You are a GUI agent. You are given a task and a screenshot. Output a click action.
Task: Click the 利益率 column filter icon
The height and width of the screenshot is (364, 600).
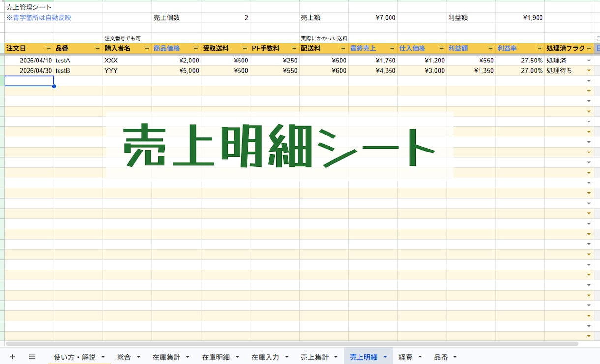[x=540, y=48]
